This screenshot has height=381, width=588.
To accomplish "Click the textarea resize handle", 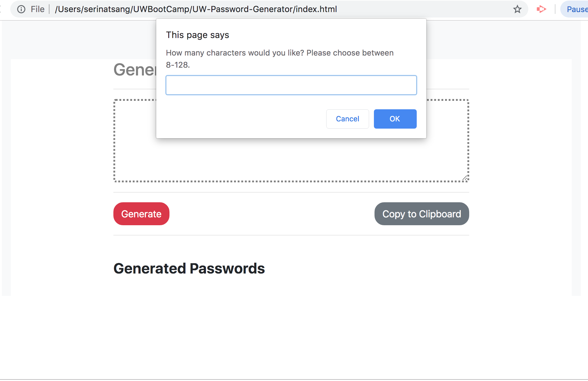I will [x=465, y=178].
